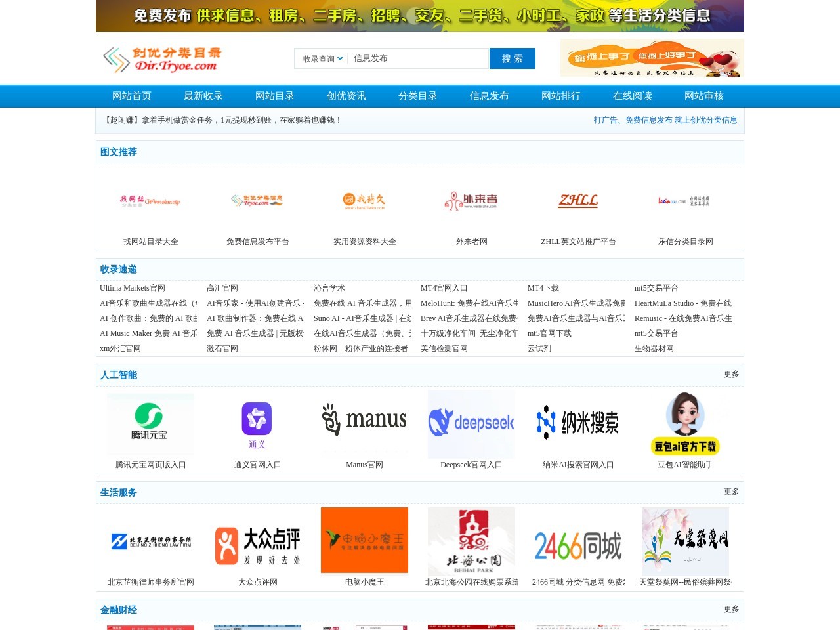This screenshot has height=630, width=840.
Task: Open the Ultima Markets官网 link
Action: [133, 288]
